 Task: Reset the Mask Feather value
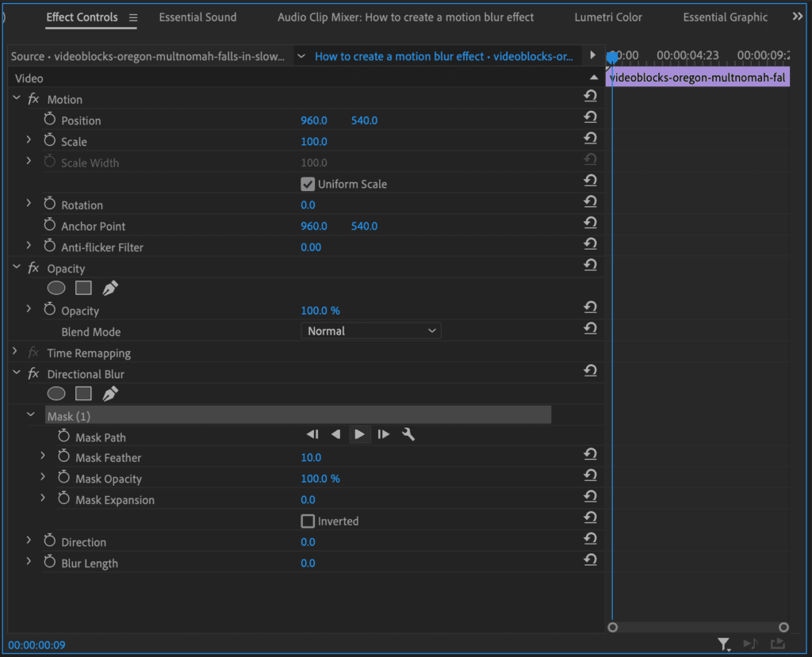(590, 454)
